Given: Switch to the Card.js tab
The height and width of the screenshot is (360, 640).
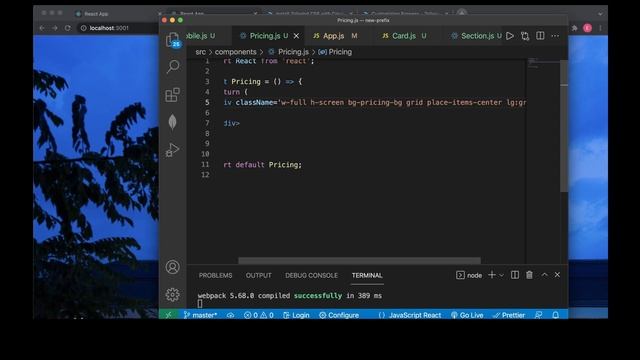Looking at the screenshot, I should point(404,36).
